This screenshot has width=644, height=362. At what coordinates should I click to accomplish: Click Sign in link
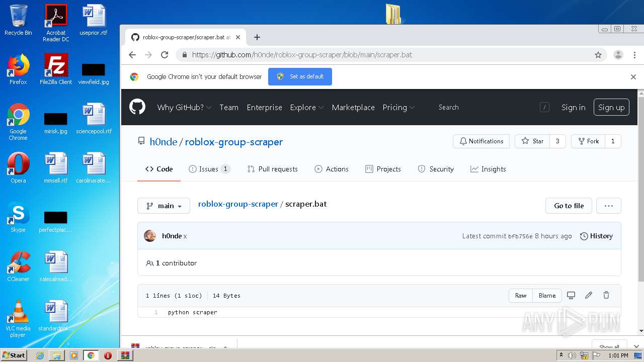(574, 107)
